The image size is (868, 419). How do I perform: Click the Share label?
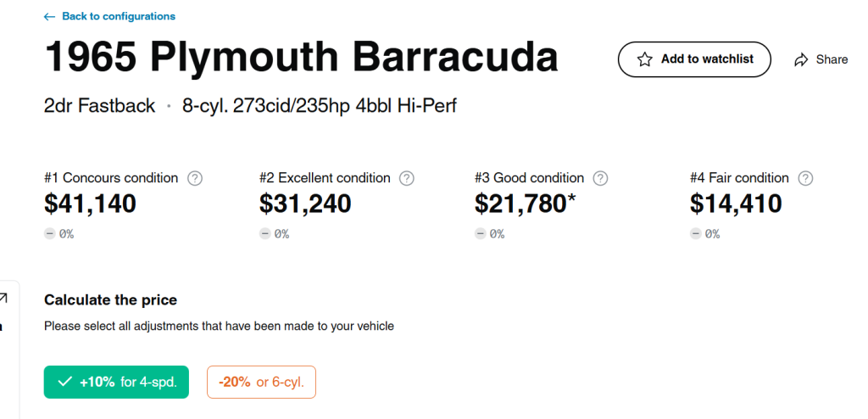(x=832, y=59)
